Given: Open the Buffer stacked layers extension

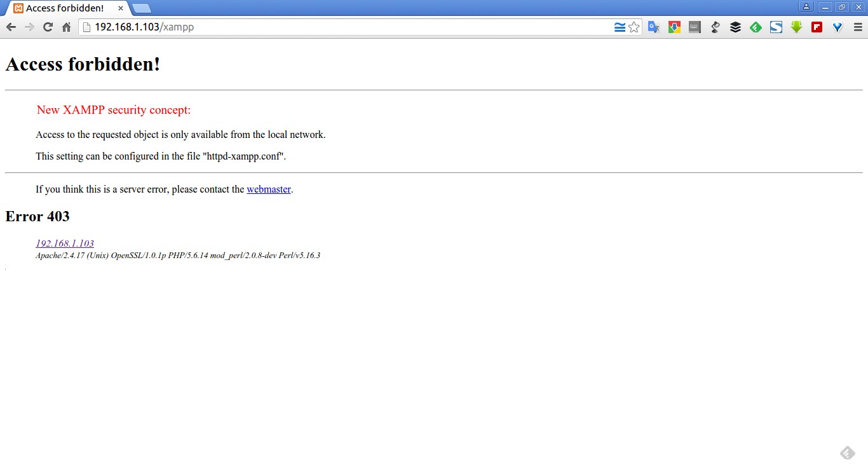Looking at the screenshot, I should tap(735, 27).
